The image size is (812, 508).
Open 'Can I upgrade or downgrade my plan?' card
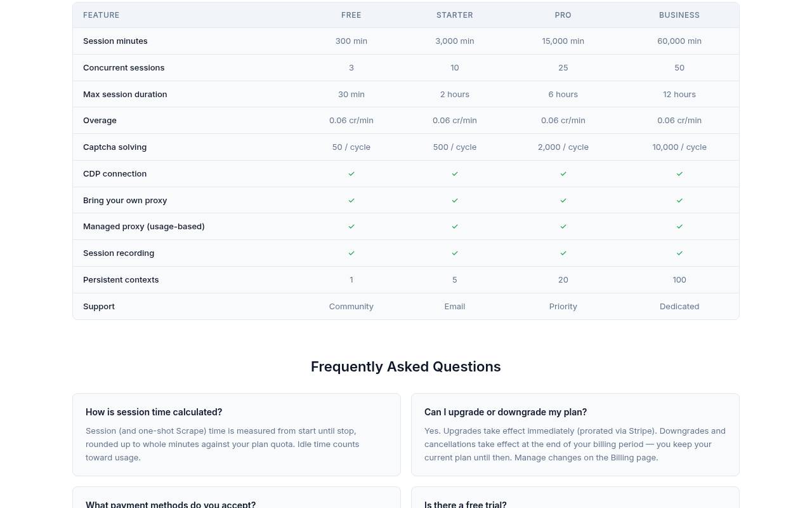tap(575, 434)
